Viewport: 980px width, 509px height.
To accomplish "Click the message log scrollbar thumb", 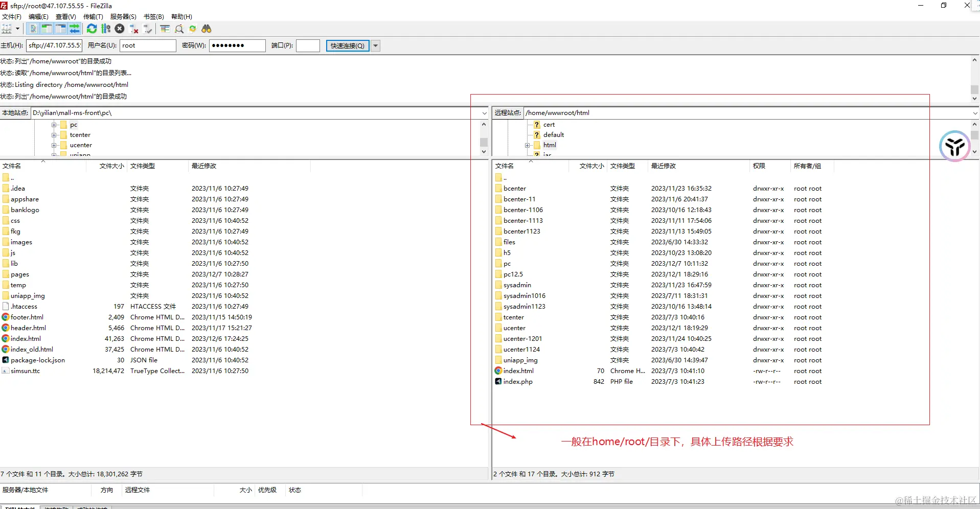I will click(974, 89).
